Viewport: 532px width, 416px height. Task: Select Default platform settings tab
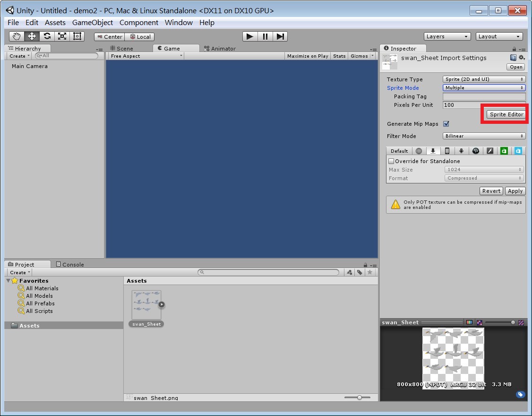(399, 151)
